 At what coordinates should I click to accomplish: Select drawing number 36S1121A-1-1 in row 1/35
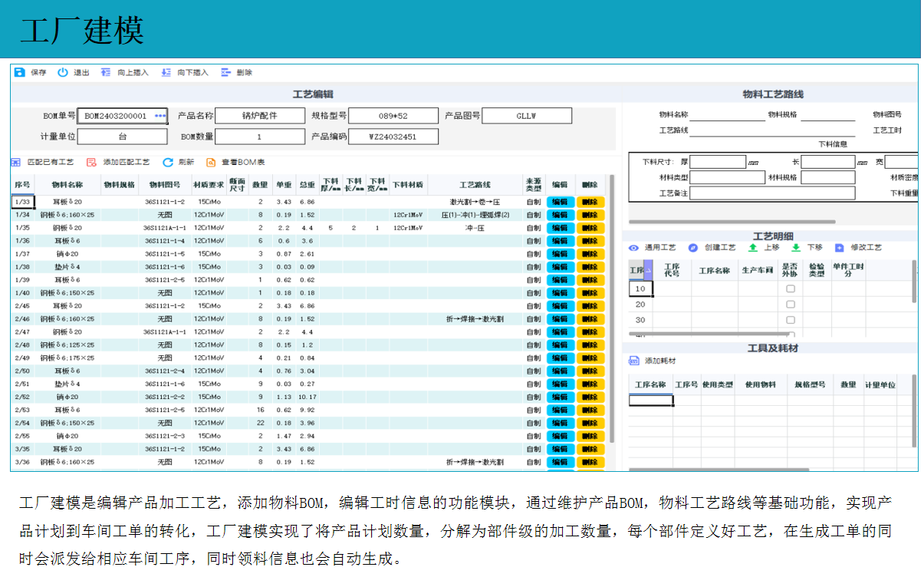[165, 228]
